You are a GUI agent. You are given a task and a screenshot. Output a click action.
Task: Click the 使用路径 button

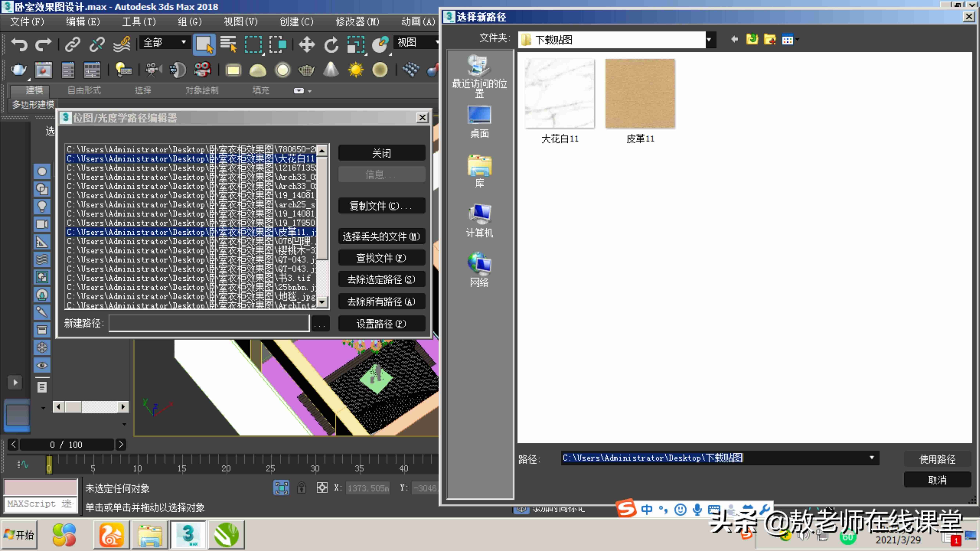937,459
